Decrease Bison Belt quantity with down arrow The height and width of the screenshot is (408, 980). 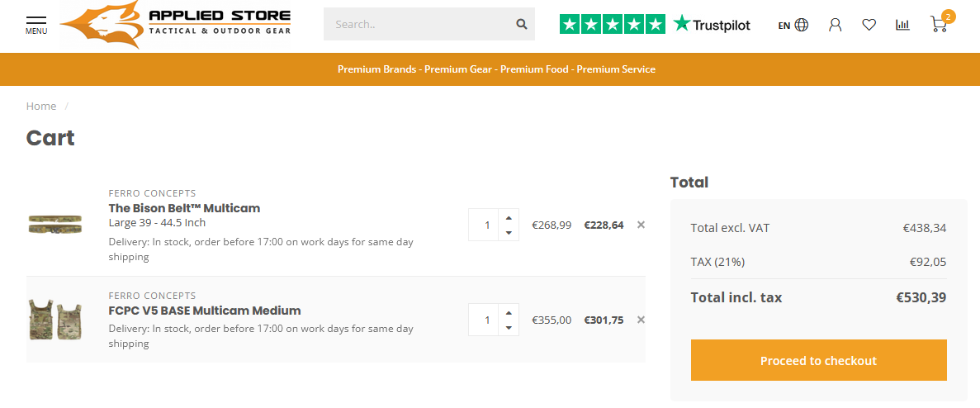click(508, 232)
